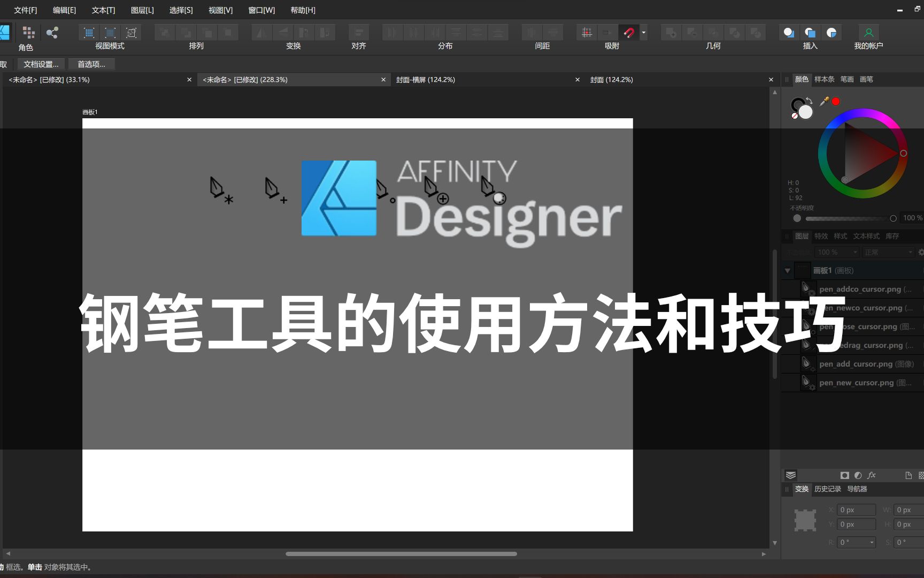Image resolution: width=924 pixels, height=578 pixels.
Task: Open the 导航器 panel tab
Action: click(x=857, y=489)
